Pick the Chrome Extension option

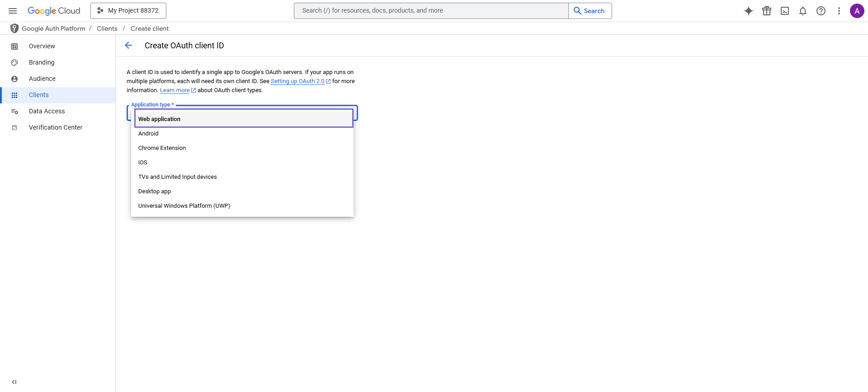click(162, 148)
